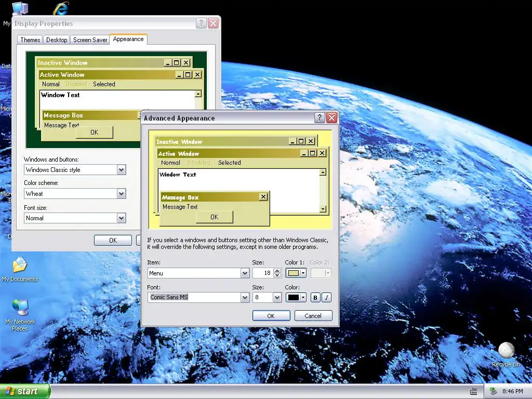
Task: Click Normal menu item in Advanced preview
Action: tap(170, 163)
